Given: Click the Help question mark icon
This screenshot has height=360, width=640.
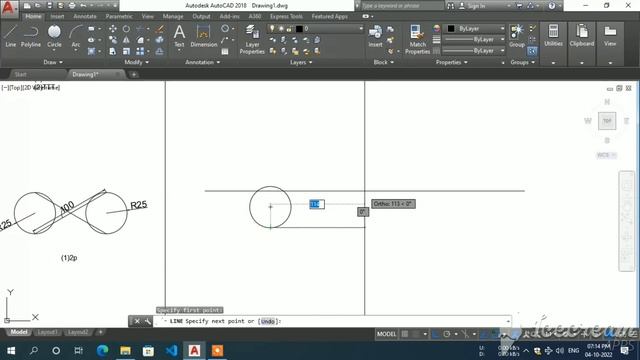Looking at the screenshot, I should (552, 6).
